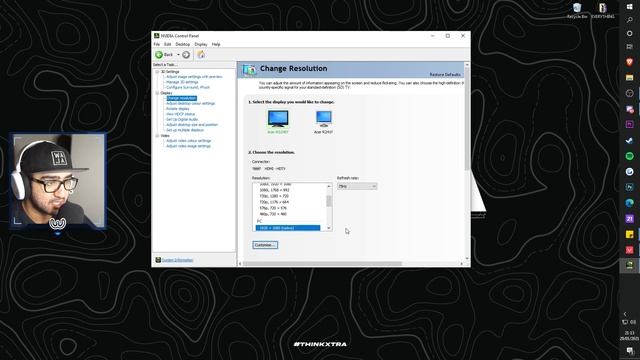Show hidden system tray icons chevron
Screen dimensions: 640x360
pyautogui.click(x=625, y=314)
